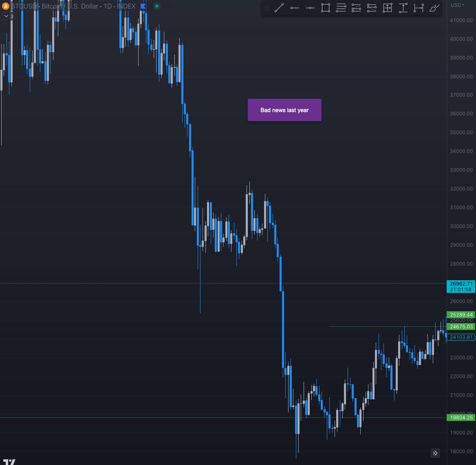
Task: Select the Rectangle drawing tool
Action: 326,8
